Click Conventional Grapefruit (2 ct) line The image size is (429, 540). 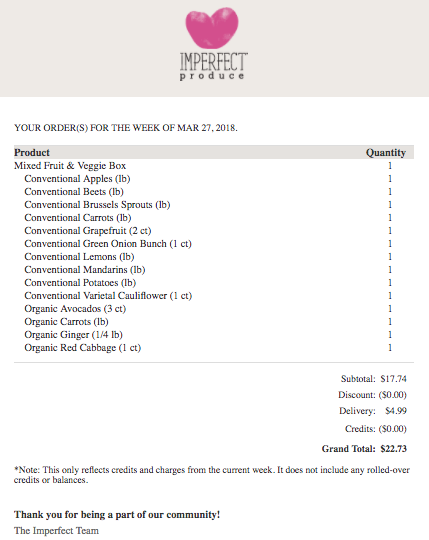[88, 231]
